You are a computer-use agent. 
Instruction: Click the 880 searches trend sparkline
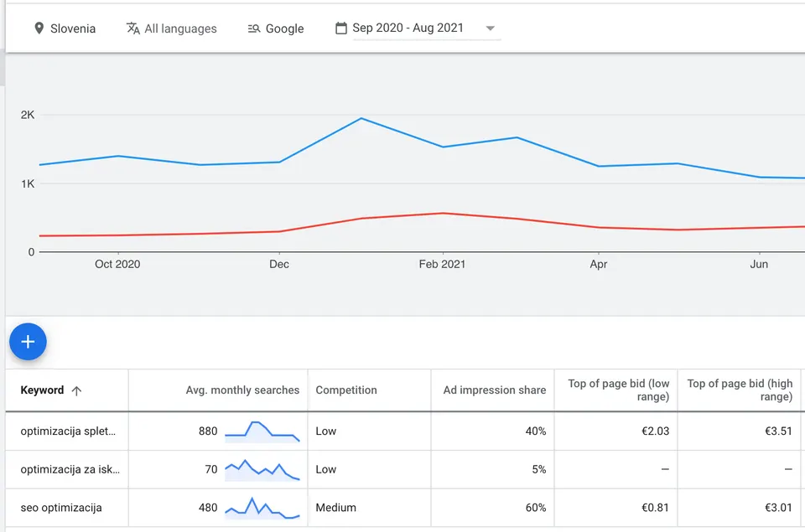point(262,431)
